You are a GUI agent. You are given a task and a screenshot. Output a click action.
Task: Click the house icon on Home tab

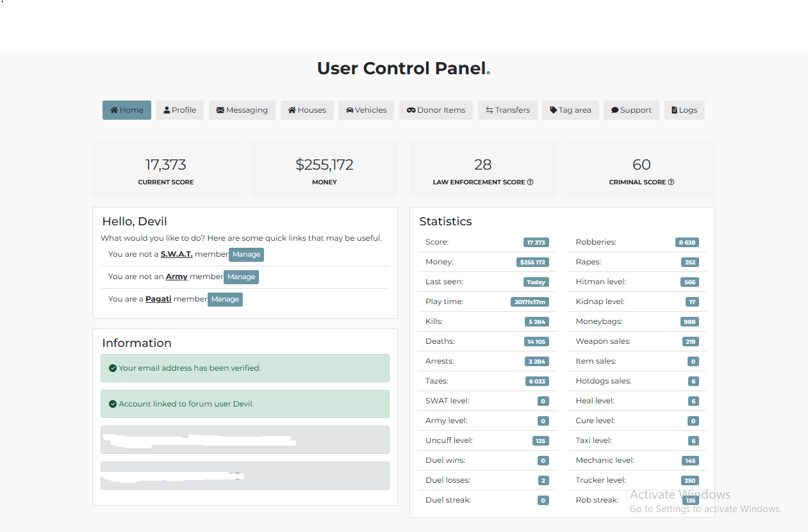pos(114,110)
